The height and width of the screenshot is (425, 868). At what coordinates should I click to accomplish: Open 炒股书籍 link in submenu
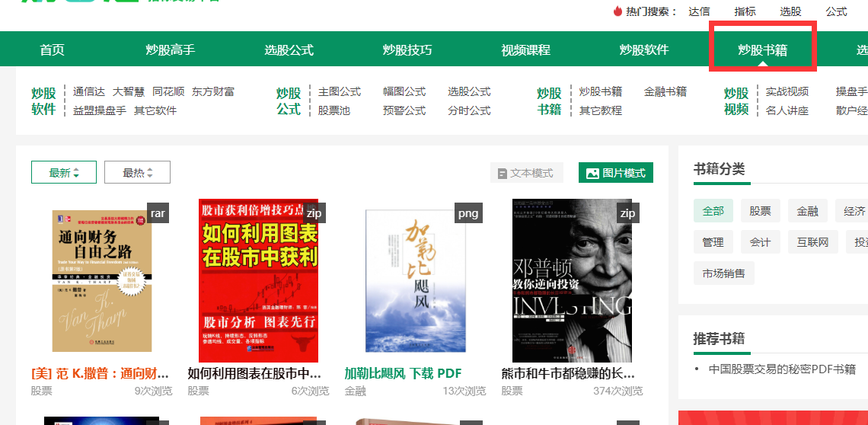point(601,91)
